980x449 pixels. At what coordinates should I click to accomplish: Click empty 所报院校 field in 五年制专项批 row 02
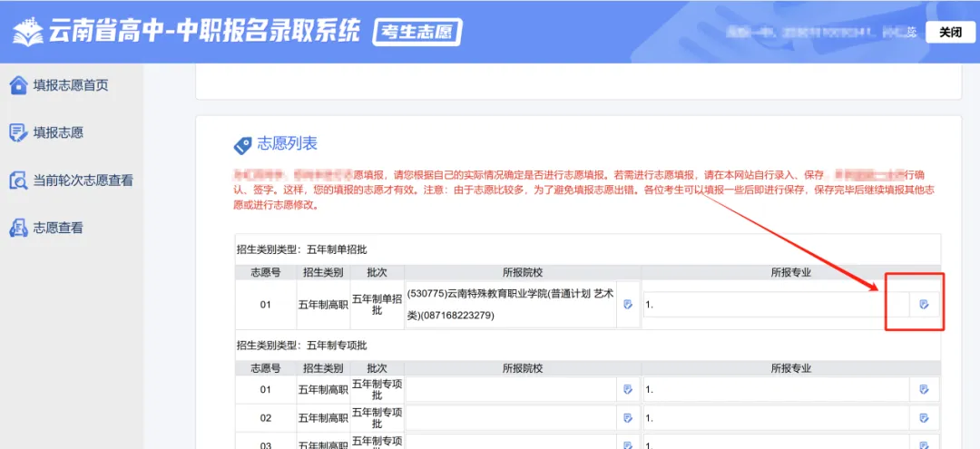pos(511,418)
